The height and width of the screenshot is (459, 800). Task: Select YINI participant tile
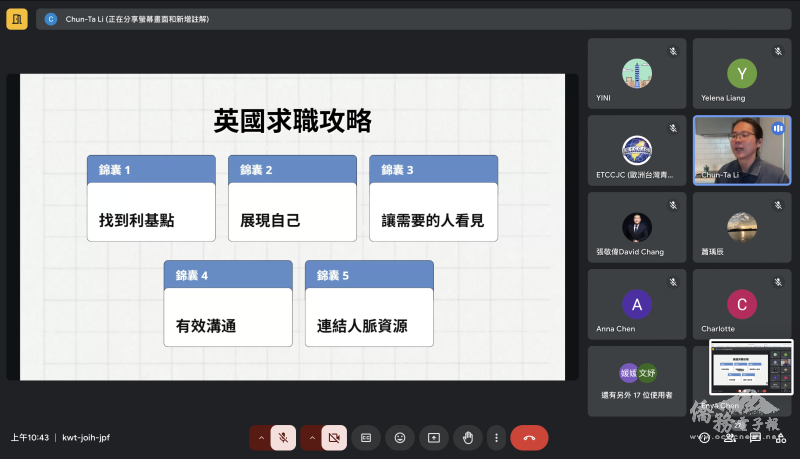point(637,73)
